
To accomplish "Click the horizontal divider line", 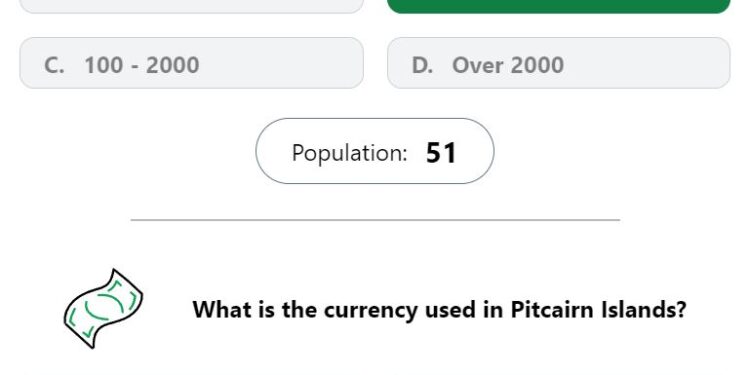I will pos(375,220).
